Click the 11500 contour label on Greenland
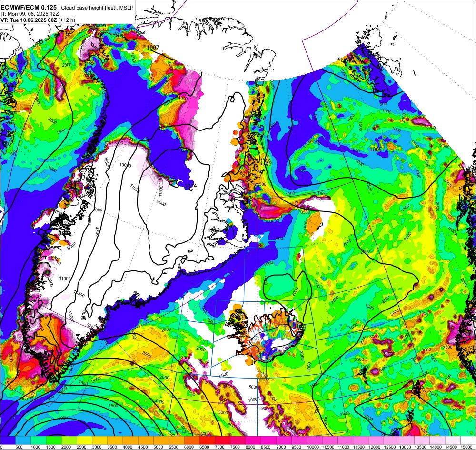The height and width of the screenshot is (450, 476). pyautogui.click(x=161, y=191)
